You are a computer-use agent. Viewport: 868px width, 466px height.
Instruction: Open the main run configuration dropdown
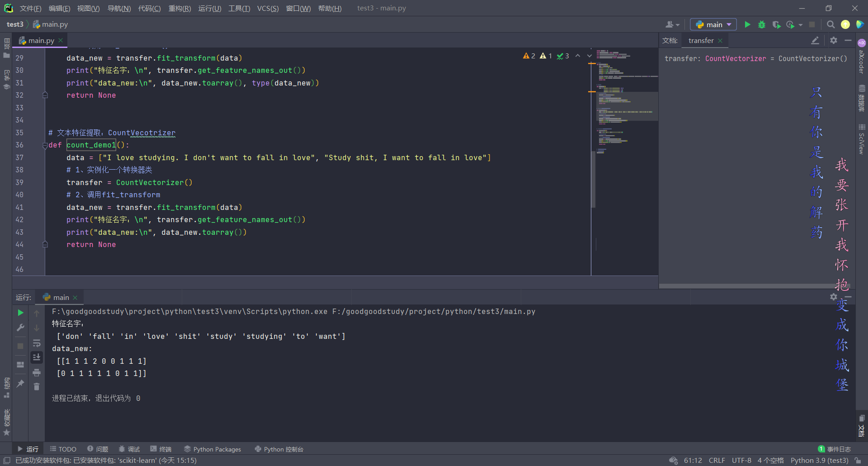pos(713,24)
